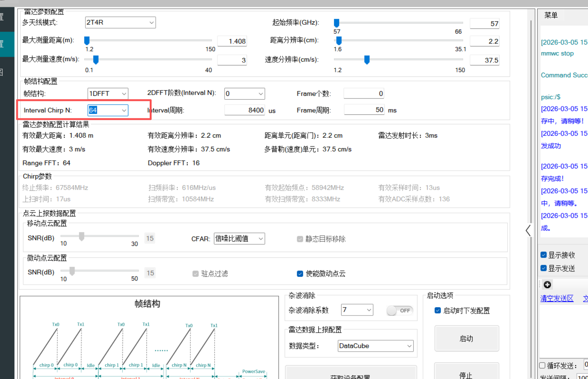This screenshot has width=588, height=379.
Task: Uncheck 显示接收 checkbox
Action: coord(544,255)
